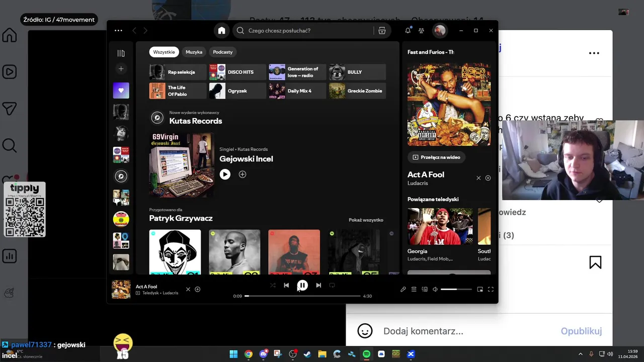The image size is (644, 362).
Task: Open Gejowski Incel single title
Action: (x=246, y=159)
